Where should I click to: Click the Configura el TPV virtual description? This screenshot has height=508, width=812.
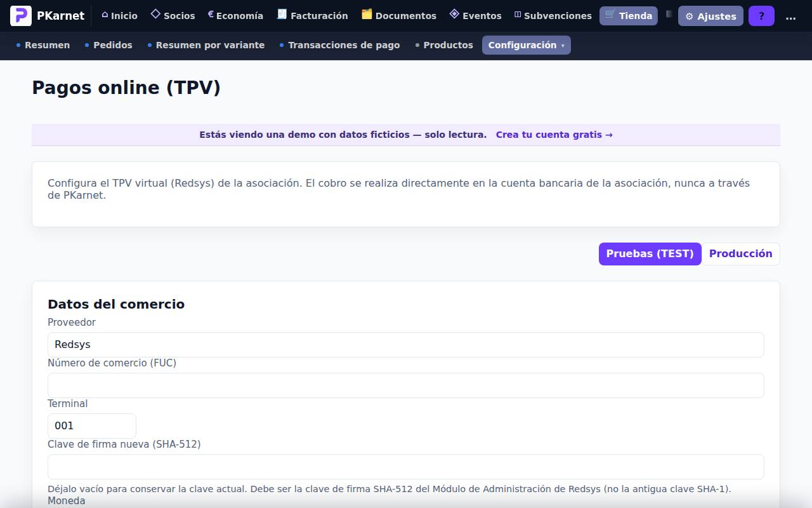tap(398, 189)
